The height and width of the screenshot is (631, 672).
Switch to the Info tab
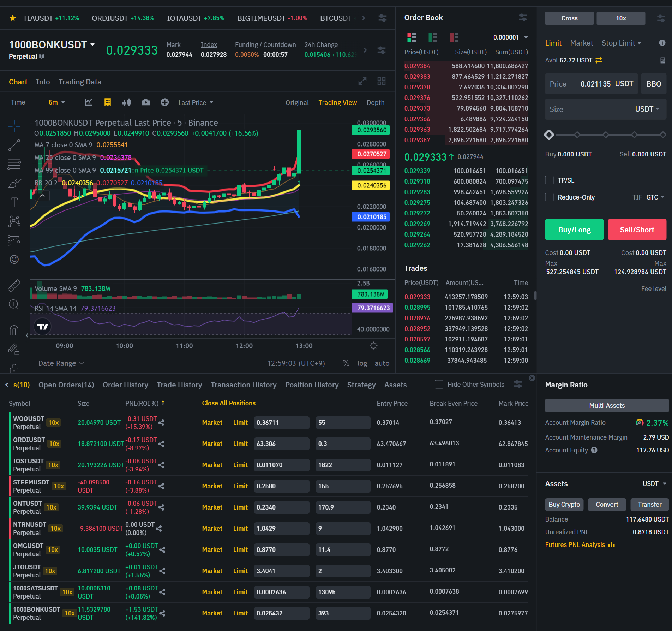point(43,82)
